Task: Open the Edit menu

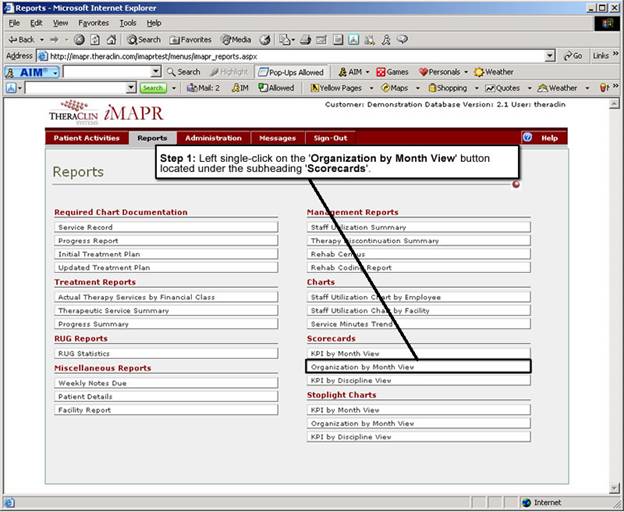Action: coord(36,23)
